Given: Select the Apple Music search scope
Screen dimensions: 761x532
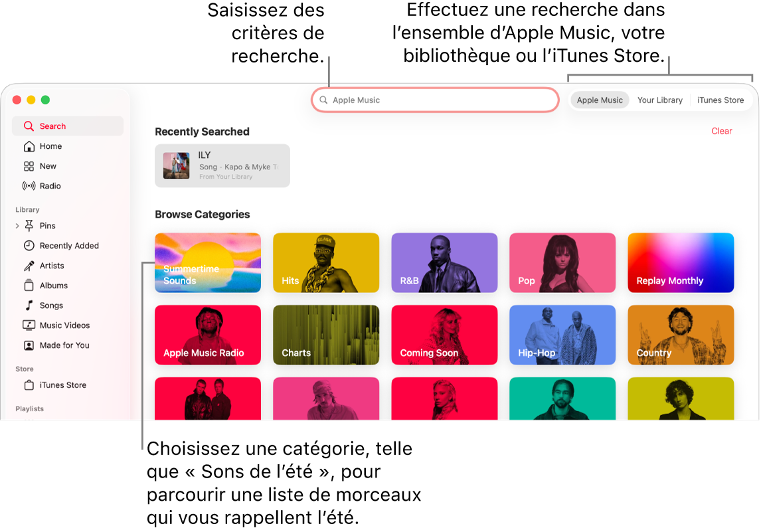Looking at the screenshot, I should [600, 100].
